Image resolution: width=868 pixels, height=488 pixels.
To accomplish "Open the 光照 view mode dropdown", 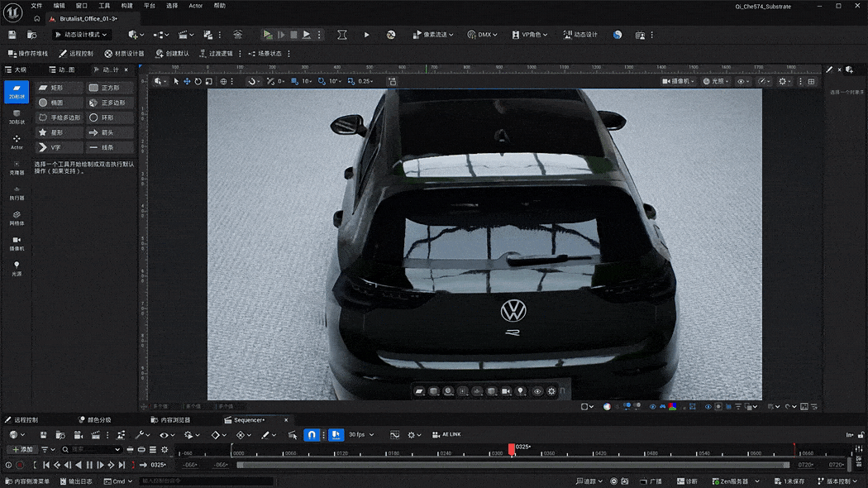I will (x=715, y=81).
